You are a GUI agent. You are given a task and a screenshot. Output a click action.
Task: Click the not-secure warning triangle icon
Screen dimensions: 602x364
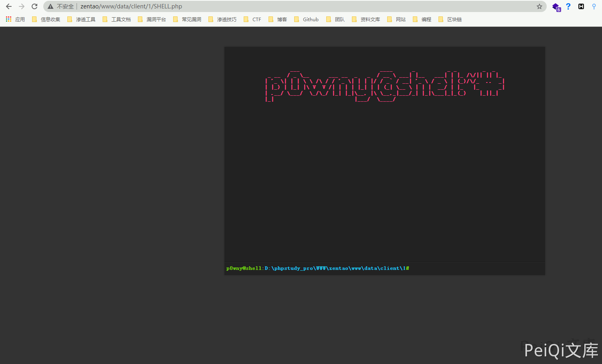pyautogui.click(x=51, y=6)
